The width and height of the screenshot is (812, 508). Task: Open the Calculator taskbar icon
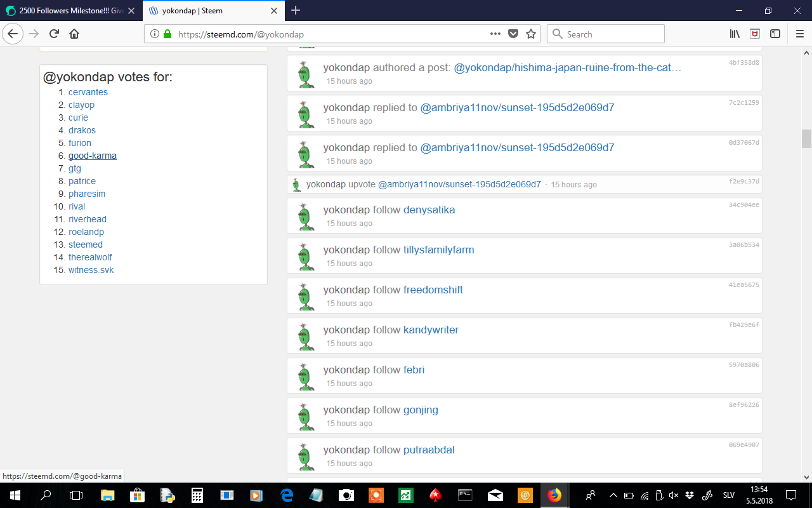click(197, 495)
